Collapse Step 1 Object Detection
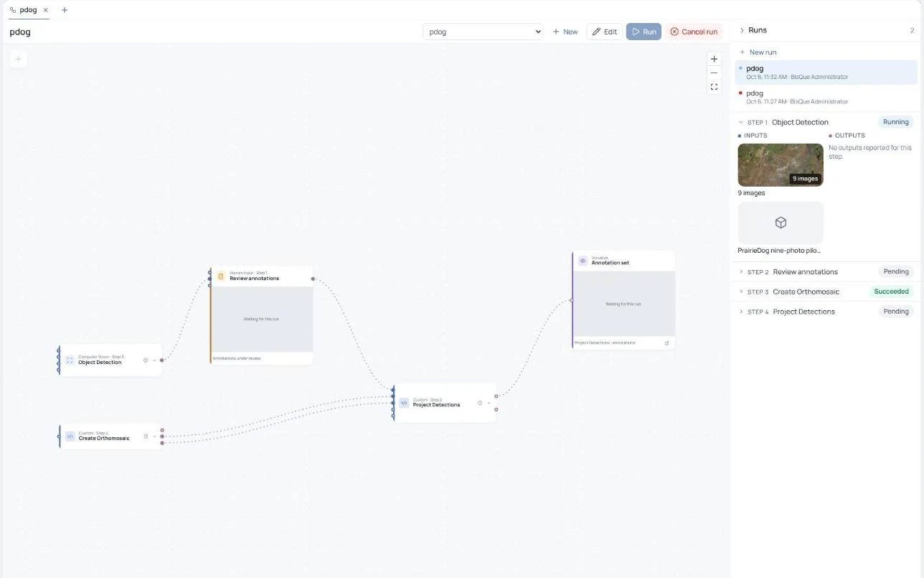The width and height of the screenshot is (924, 578). (x=741, y=122)
